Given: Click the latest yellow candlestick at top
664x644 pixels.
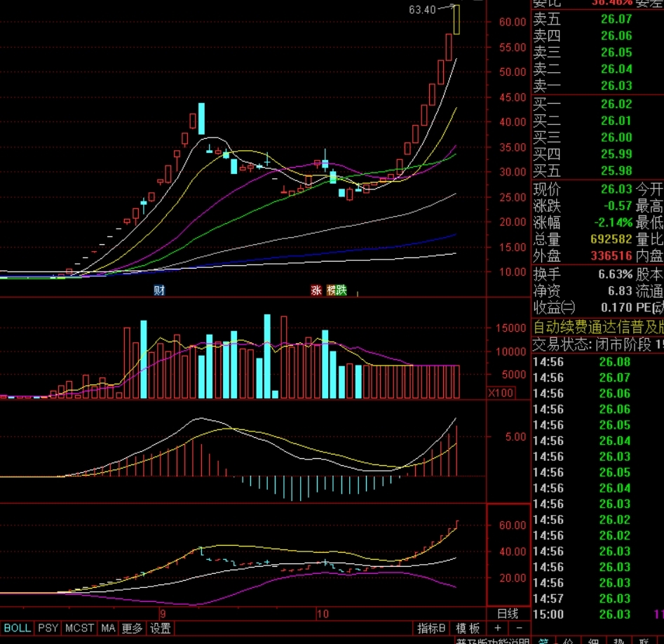Looking at the screenshot, I should coord(456,20).
